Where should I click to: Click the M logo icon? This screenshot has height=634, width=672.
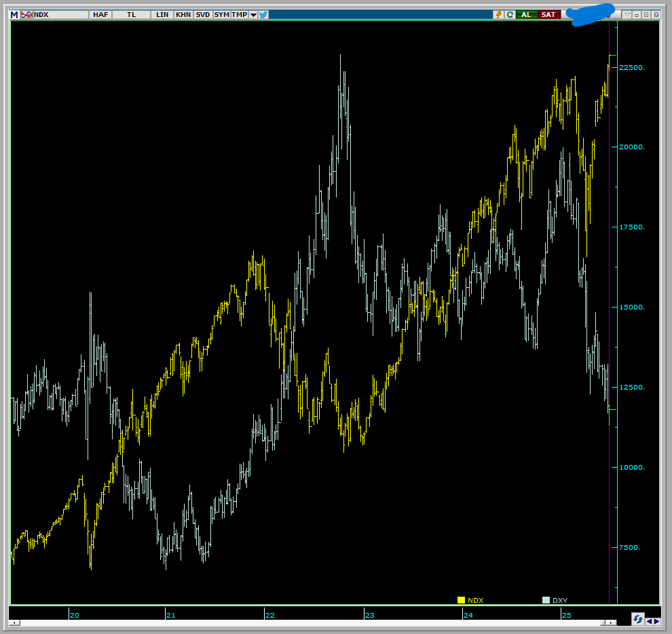pyautogui.click(x=14, y=14)
